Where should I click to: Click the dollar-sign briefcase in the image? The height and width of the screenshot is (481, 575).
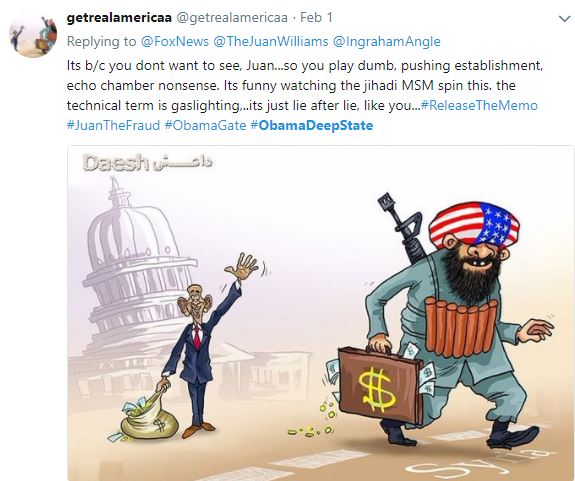[380, 385]
